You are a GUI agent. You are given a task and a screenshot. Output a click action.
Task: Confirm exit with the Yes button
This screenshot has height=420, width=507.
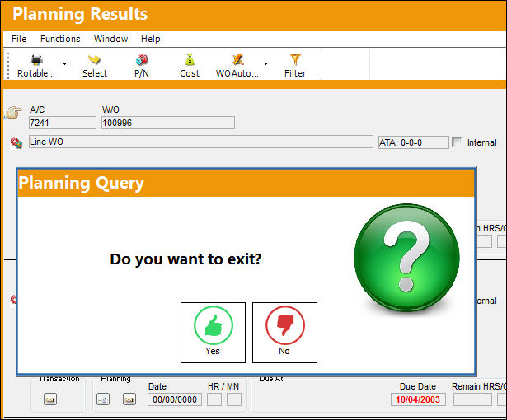coord(213,333)
